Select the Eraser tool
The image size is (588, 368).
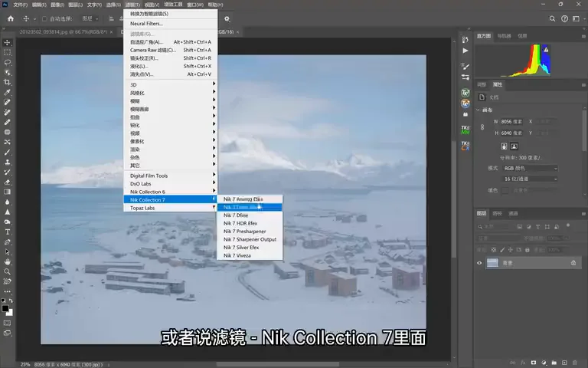coord(7,182)
